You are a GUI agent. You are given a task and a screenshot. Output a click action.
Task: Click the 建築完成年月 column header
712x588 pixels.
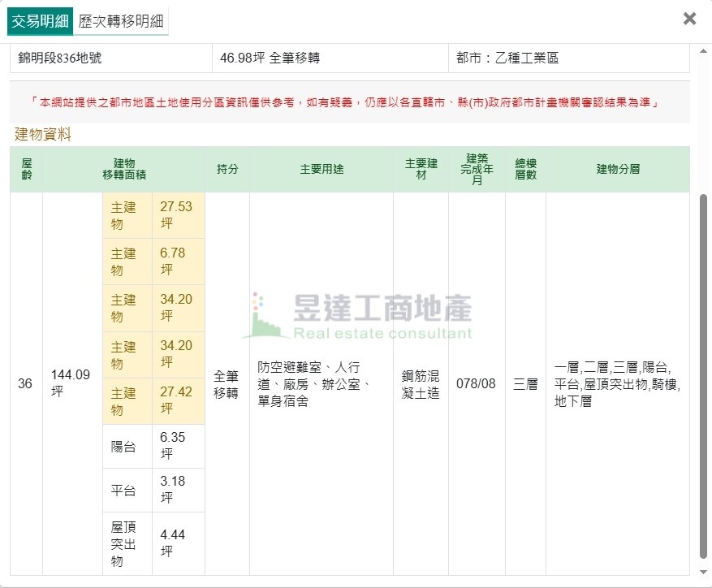pyautogui.click(x=477, y=169)
